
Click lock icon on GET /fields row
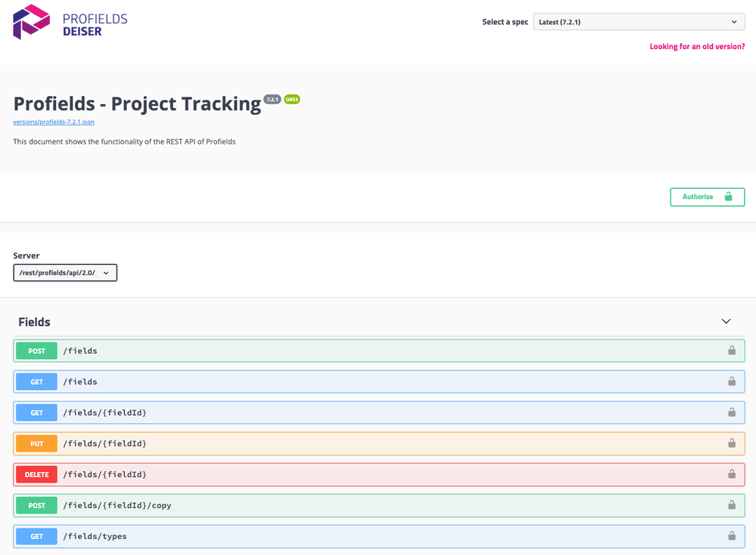[732, 381]
